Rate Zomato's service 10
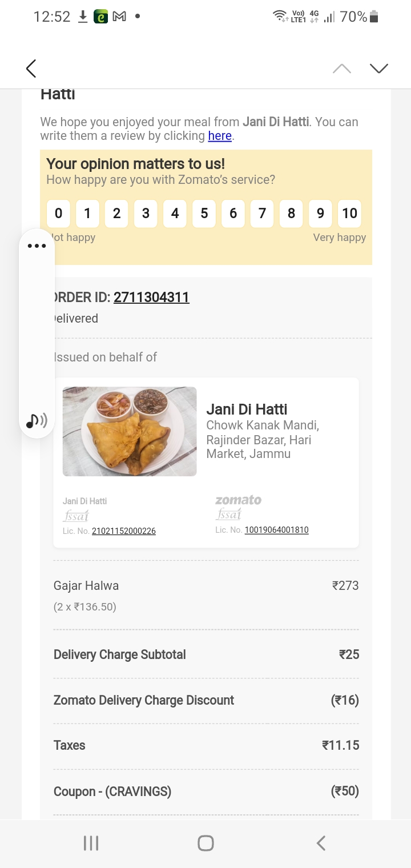This screenshot has width=411, height=868. pos(349,214)
